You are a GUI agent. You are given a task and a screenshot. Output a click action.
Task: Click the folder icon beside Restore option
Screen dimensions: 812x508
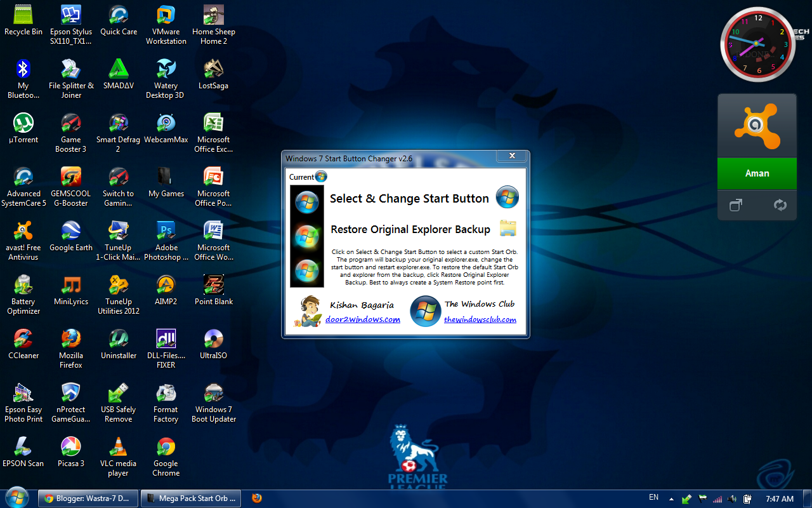[508, 229]
